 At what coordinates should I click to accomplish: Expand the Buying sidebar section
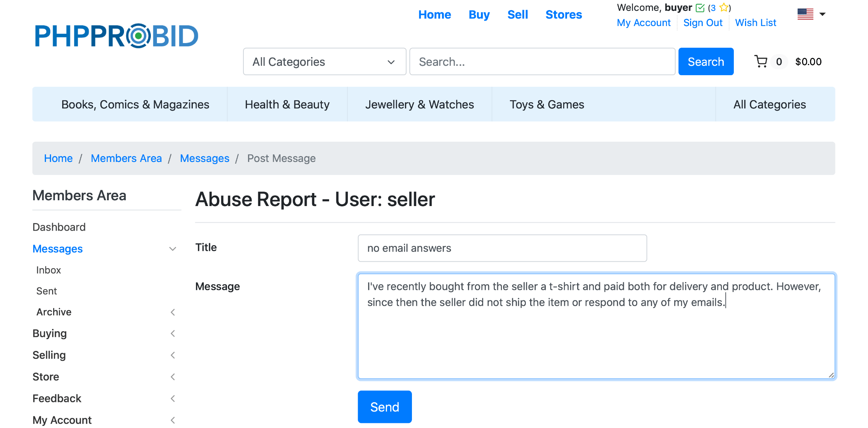click(173, 334)
